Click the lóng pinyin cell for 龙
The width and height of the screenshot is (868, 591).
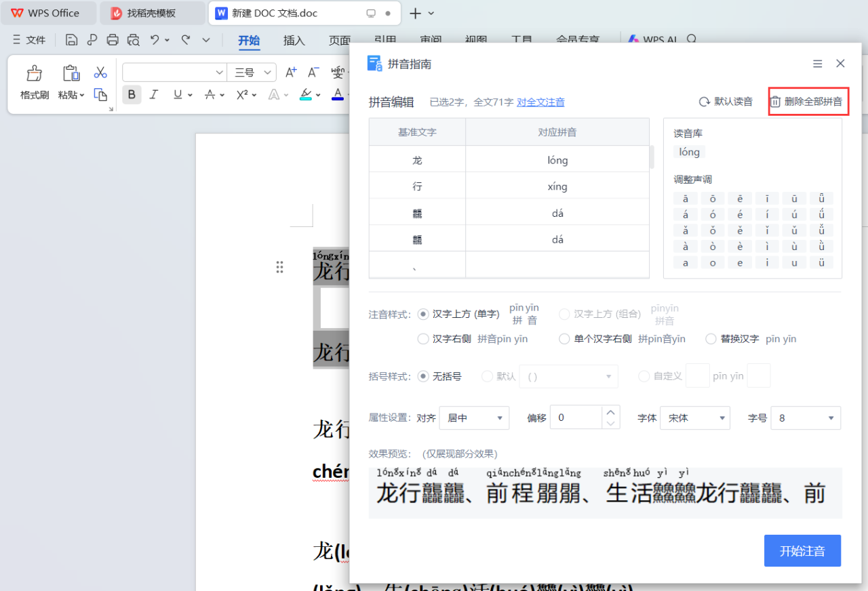click(557, 160)
